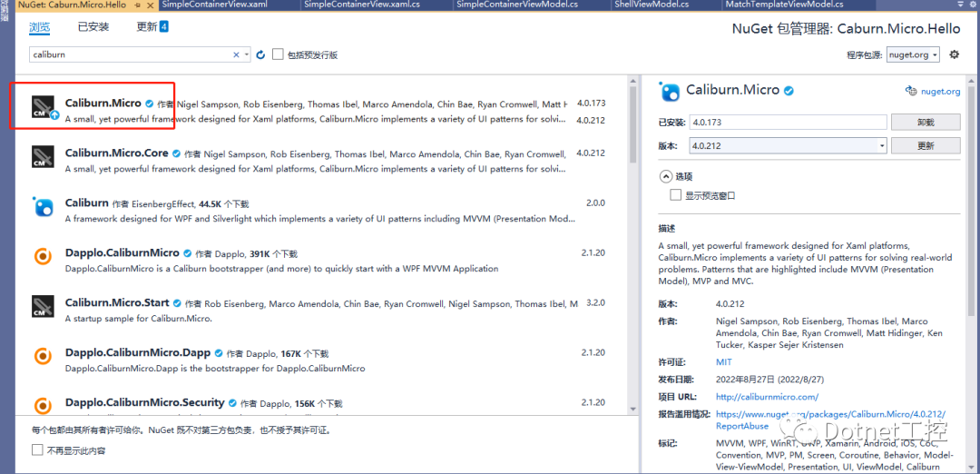980x474 pixels.
Task: Select Caliburn.Micro.Start package title
Action: tap(117, 303)
